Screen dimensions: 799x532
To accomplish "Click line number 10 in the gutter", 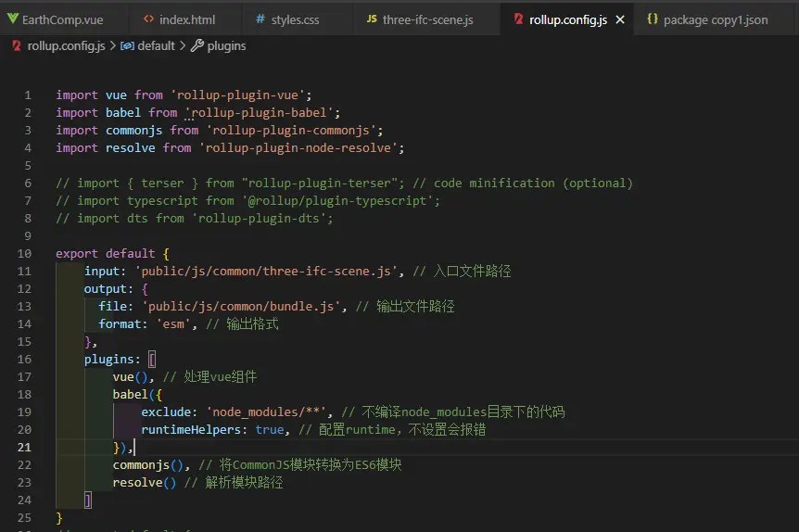I will [x=24, y=254].
